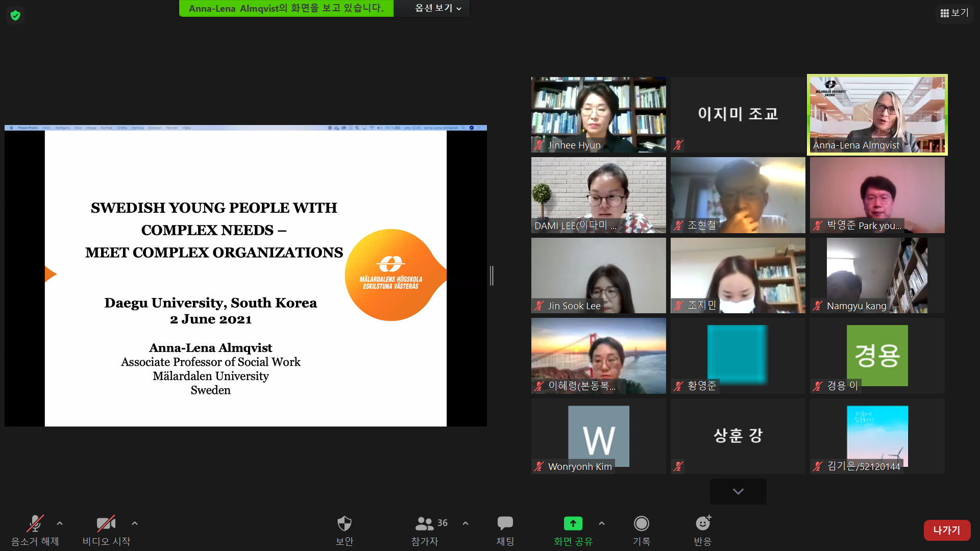Unmute the microphone (음소거 해제)
980x551 pixels.
click(x=35, y=523)
